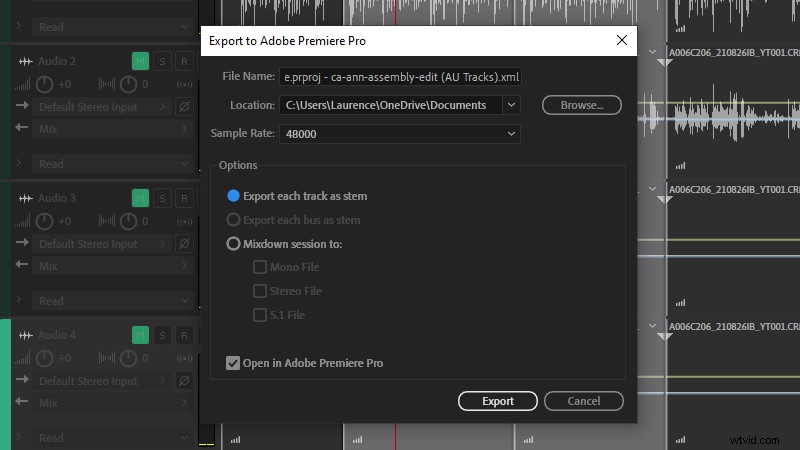Click Audio 4 monitor input icon

coord(185,359)
